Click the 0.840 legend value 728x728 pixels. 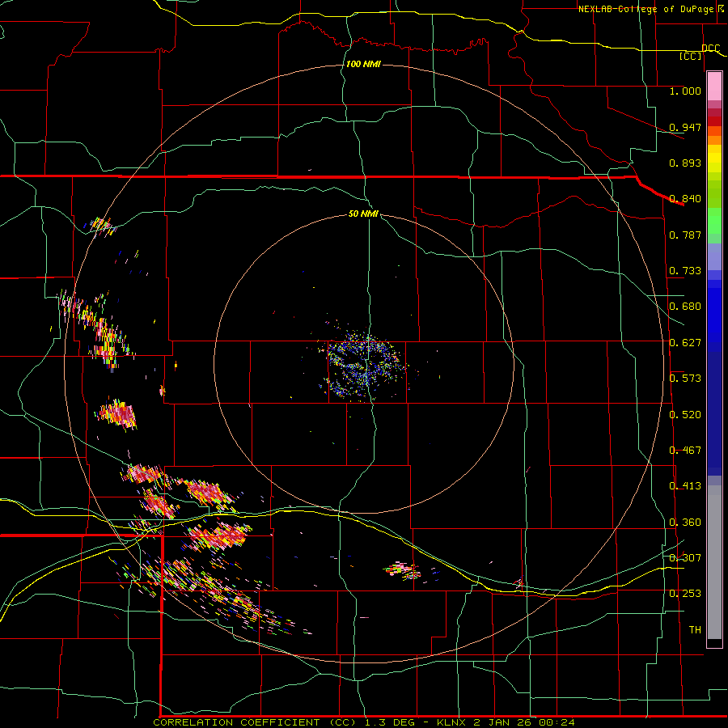(685, 199)
